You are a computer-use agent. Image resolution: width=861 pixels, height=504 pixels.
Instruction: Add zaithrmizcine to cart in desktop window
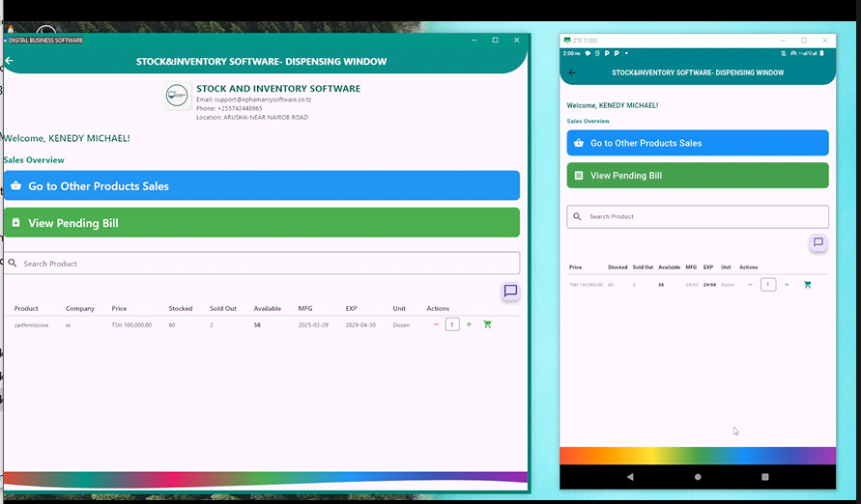point(487,324)
